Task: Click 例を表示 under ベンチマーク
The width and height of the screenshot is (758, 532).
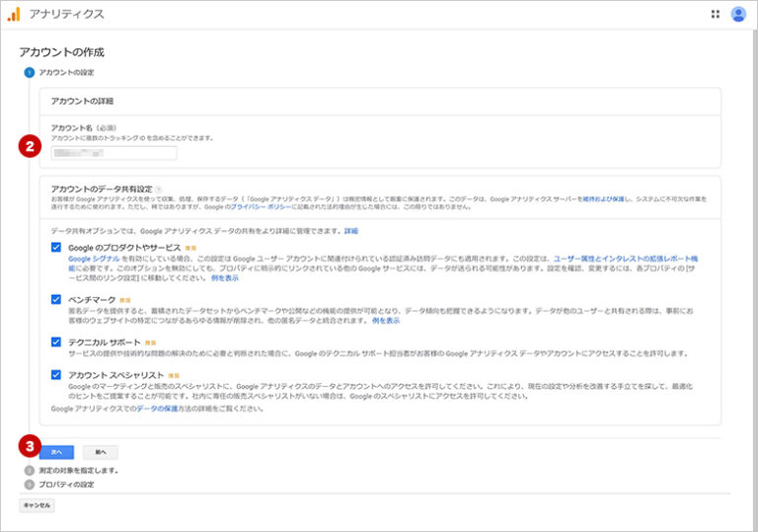Action: click(386, 321)
